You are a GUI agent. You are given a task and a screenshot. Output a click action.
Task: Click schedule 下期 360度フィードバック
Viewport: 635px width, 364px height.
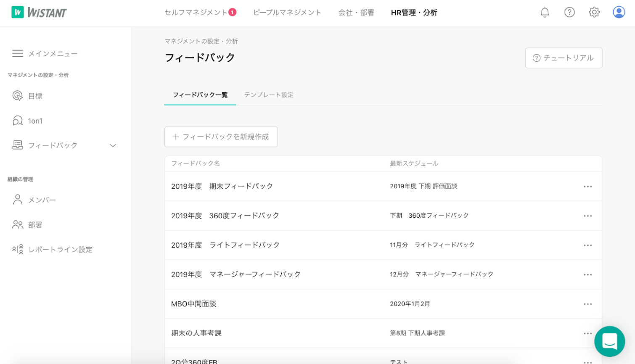[429, 216]
